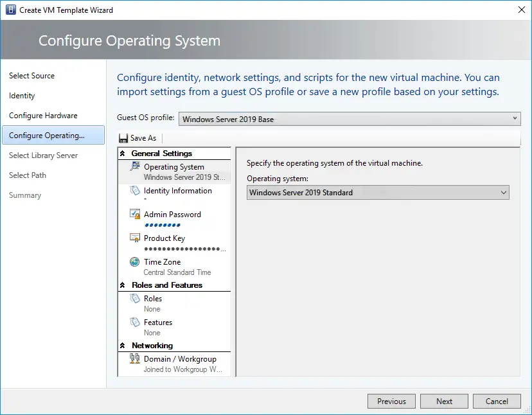Go to the Summary step
The height and width of the screenshot is (415, 532).
pos(25,195)
